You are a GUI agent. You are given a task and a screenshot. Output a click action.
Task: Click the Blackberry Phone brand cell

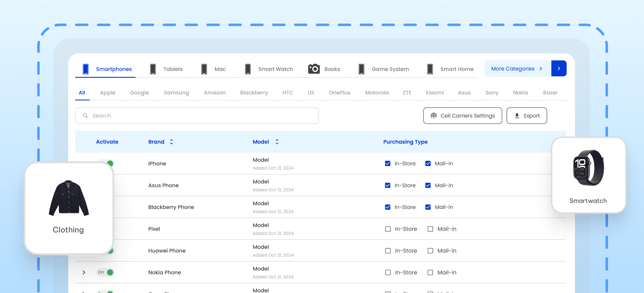click(171, 207)
